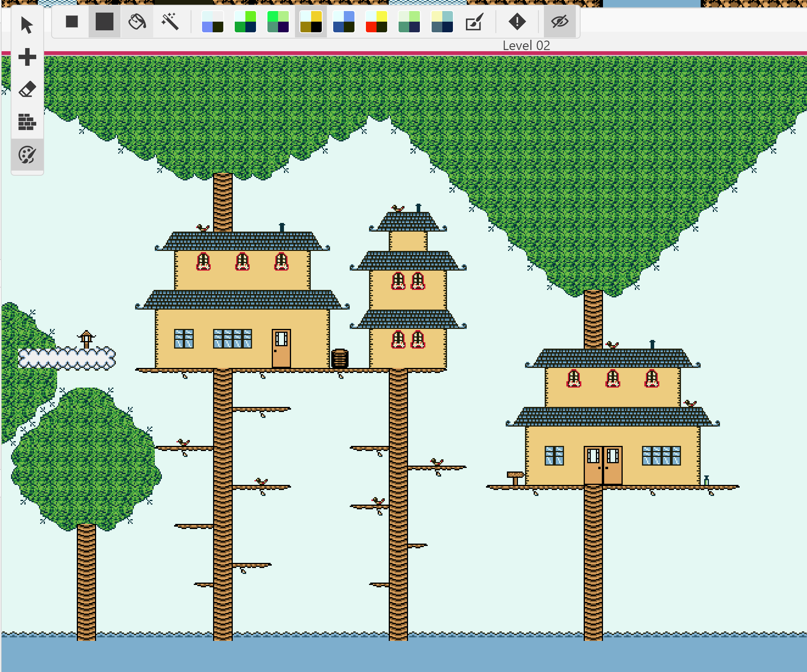Screen dimensions: 807x672
Task: Click the Level 02 label
Action: [x=526, y=46]
